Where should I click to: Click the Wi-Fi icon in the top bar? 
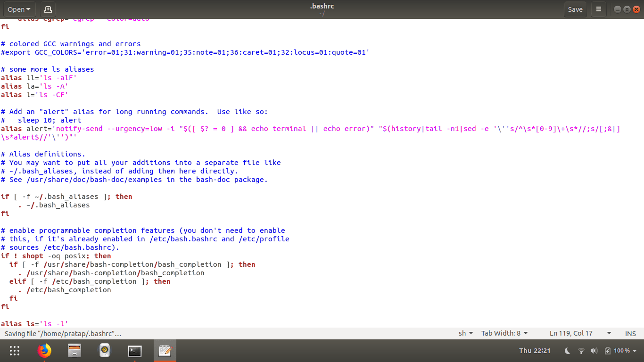580,351
